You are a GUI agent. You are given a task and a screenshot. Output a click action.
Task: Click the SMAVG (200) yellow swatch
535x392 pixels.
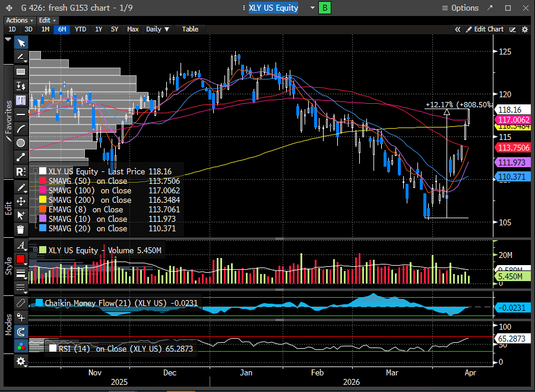point(43,200)
